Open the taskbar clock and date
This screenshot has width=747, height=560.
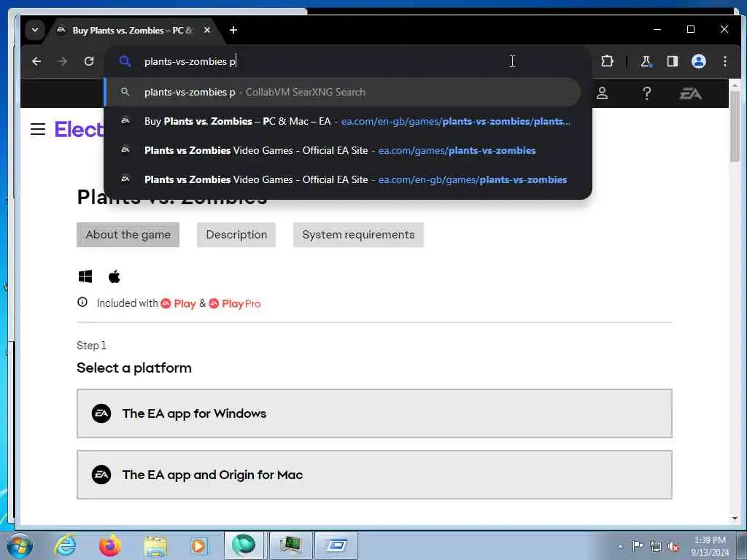[x=710, y=546]
